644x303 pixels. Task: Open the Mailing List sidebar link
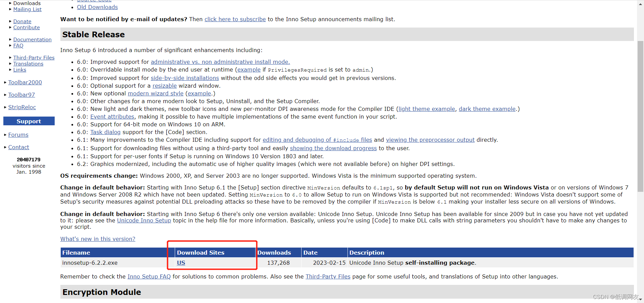(x=28, y=9)
